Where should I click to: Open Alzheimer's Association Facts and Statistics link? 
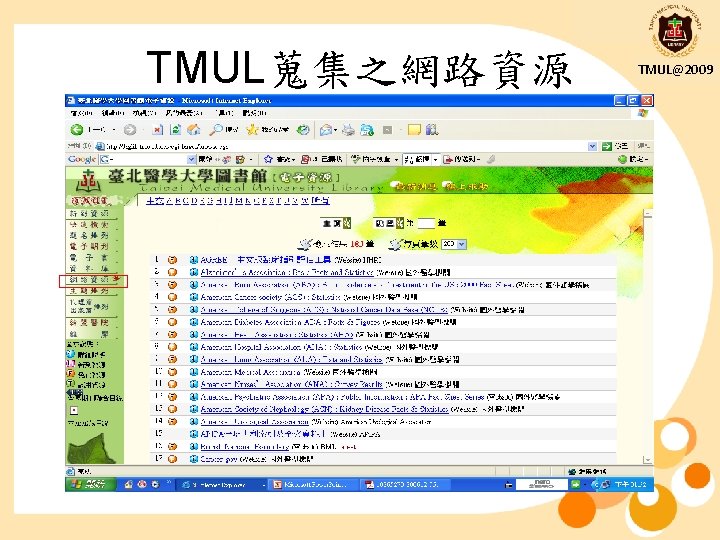tap(287, 272)
